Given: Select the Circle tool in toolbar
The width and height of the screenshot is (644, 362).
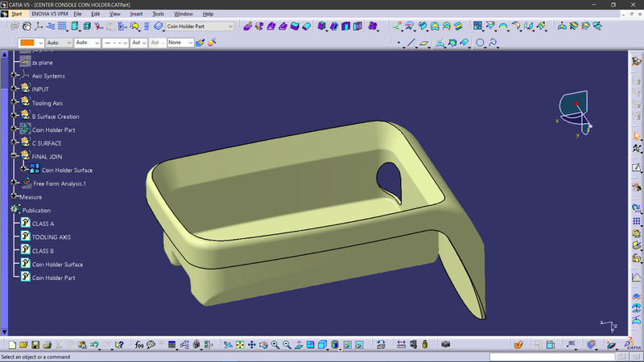Looking at the screenshot, I should point(480,43).
